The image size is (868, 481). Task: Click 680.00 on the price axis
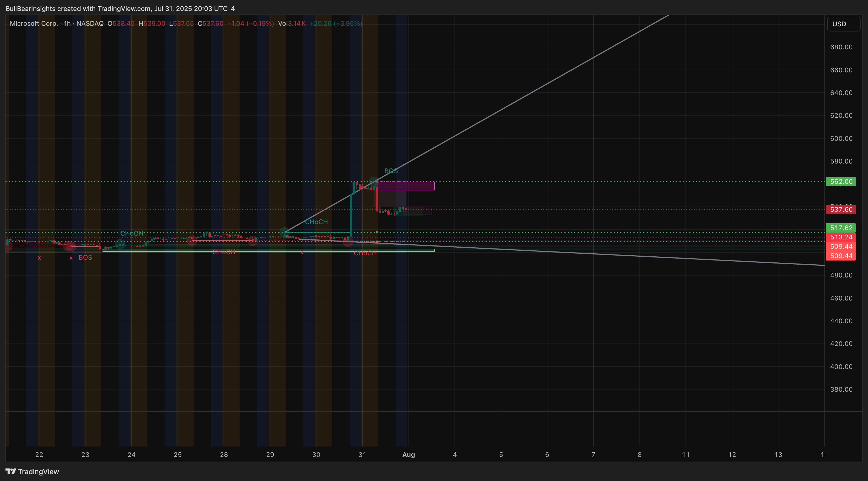(841, 47)
